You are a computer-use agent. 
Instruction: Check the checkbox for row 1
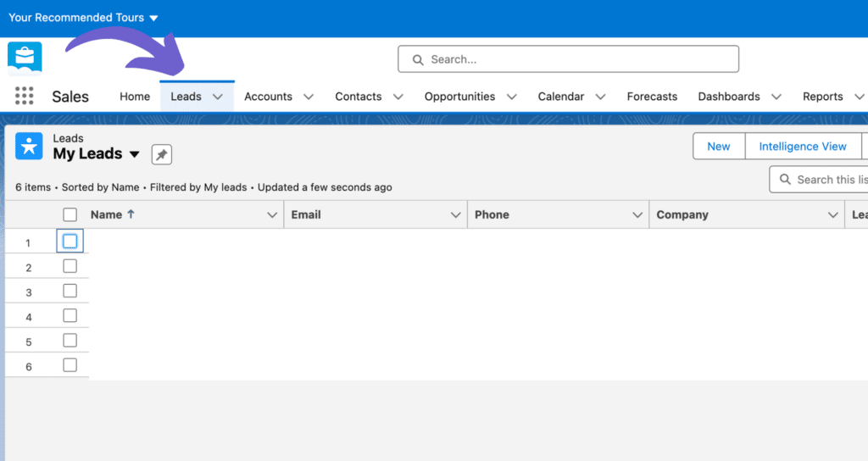tap(70, 242)
